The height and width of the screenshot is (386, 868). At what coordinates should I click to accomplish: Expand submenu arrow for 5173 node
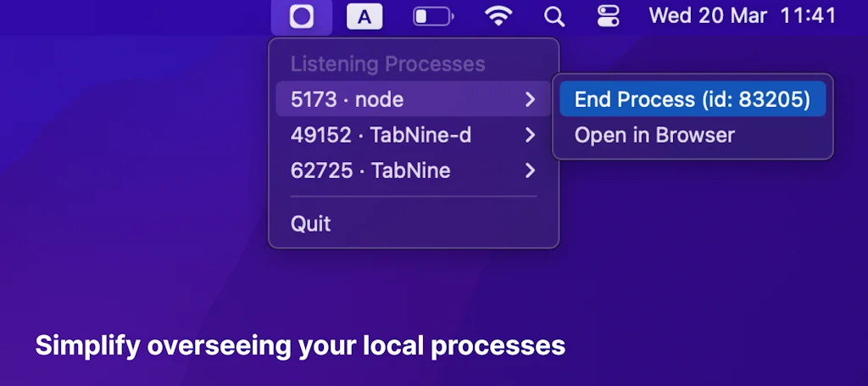tap(530, 99)
